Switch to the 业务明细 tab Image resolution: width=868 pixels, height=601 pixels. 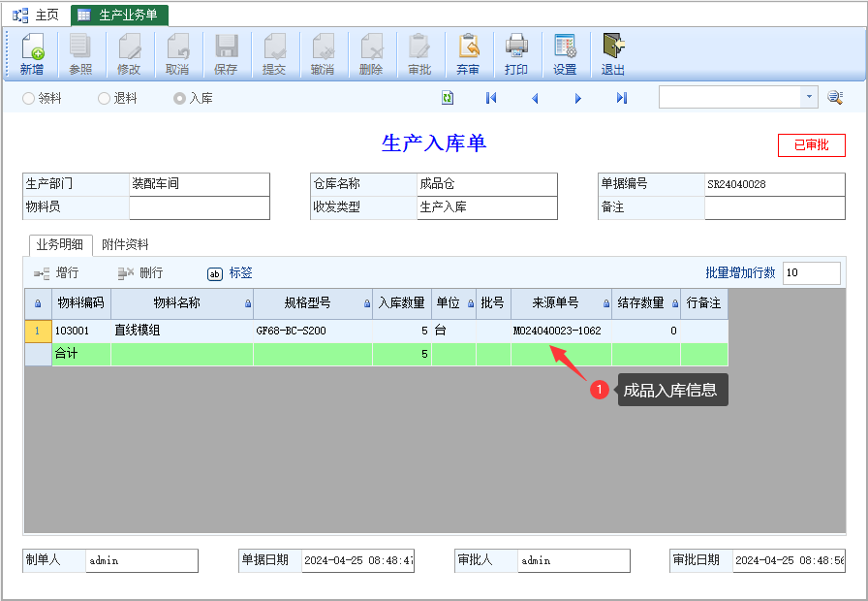(x=60, y=244)
